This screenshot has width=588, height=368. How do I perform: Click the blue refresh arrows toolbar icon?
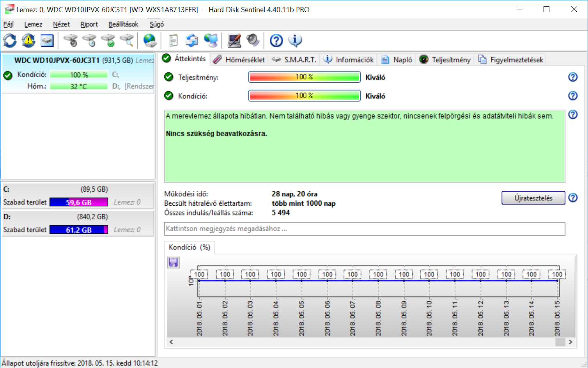pos(10,40)
